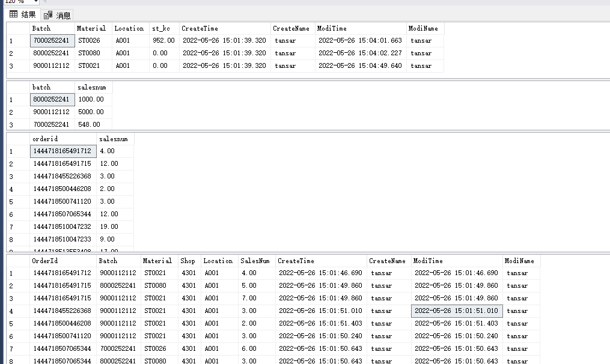Click the SalesNum header in the bottom grid
This screenshot has width=610, height=364.
(257, 261)
